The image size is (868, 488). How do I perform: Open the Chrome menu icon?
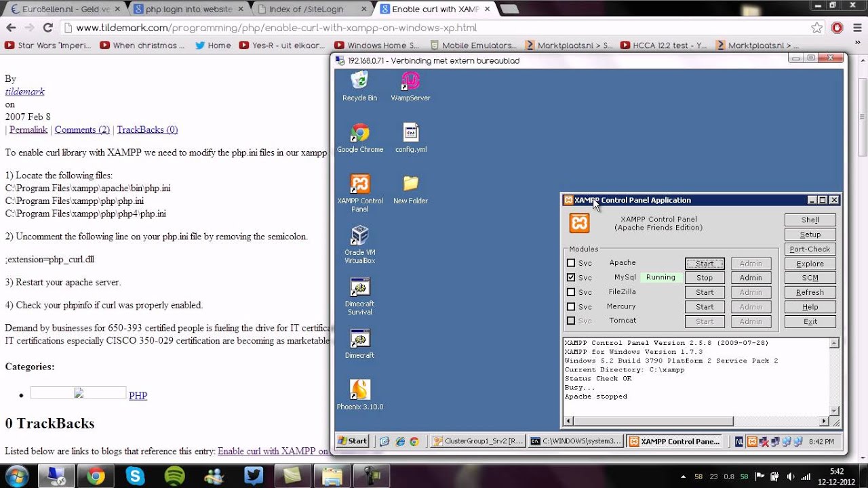857,28
